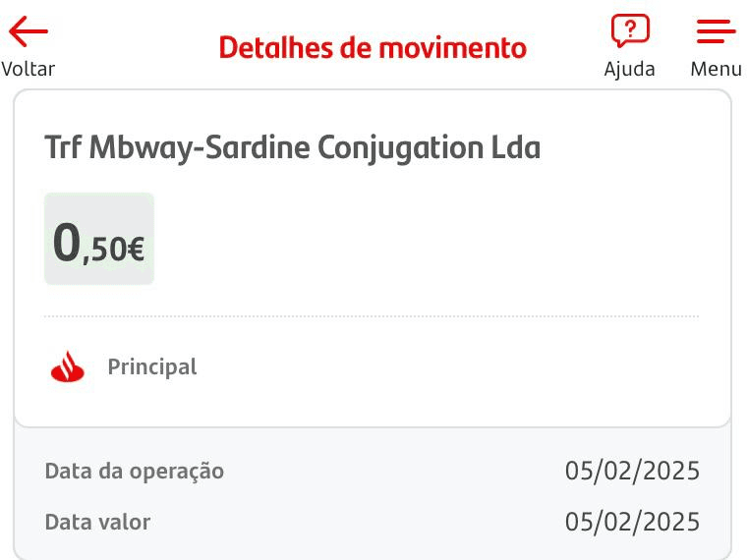Select the operation date 05/02/2025 value
This screenshot has height=560, width=748.
tap(632, 472)
